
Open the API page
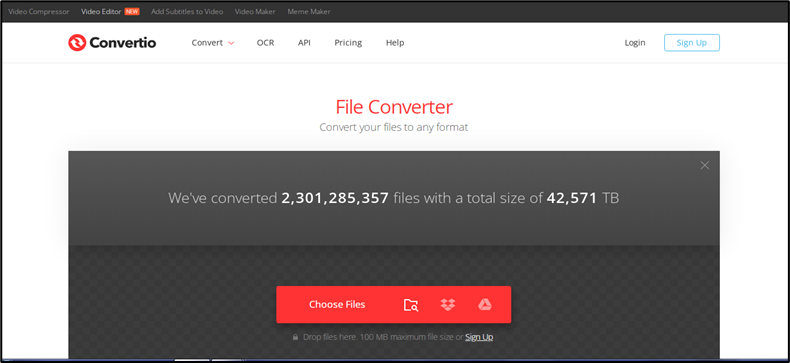[304, 43]
